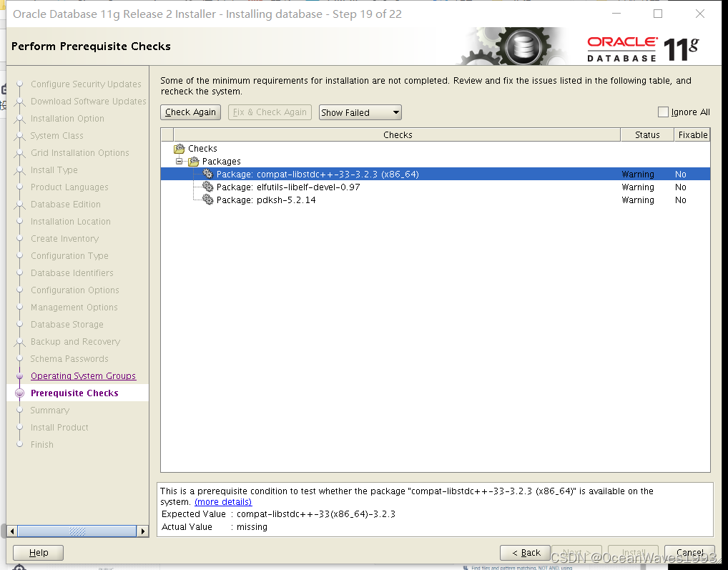728x570 pixels.
Task: Click the Check Again button
Action: click(x=190, y=112)
